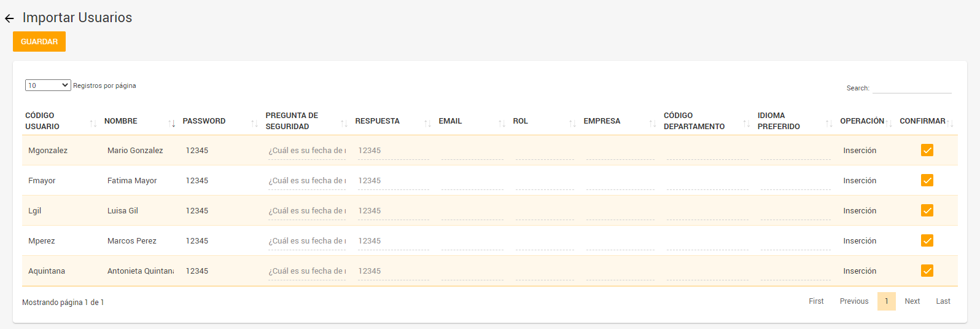980x329 pixels.
Task: Click the Importar Usuarios page title
Action: pos(77,18)
